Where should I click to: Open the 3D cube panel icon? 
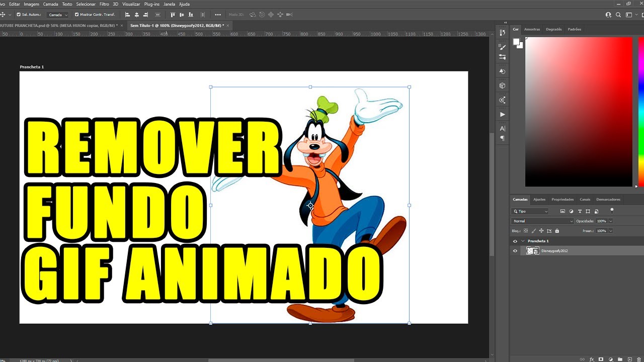pyautogui.click(x=502, y=85)
